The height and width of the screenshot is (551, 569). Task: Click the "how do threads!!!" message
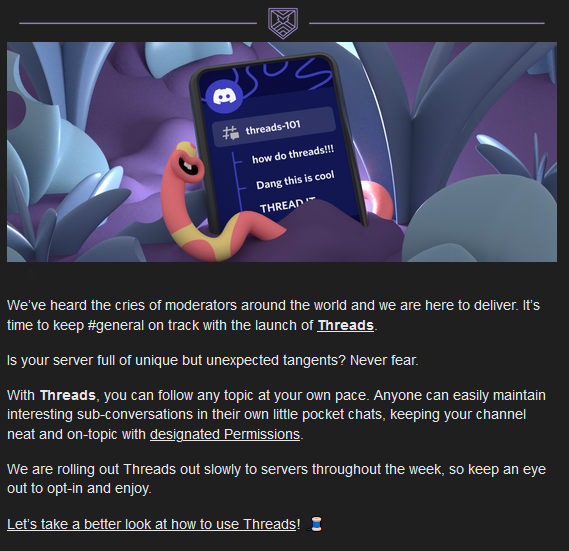[292, 154]
